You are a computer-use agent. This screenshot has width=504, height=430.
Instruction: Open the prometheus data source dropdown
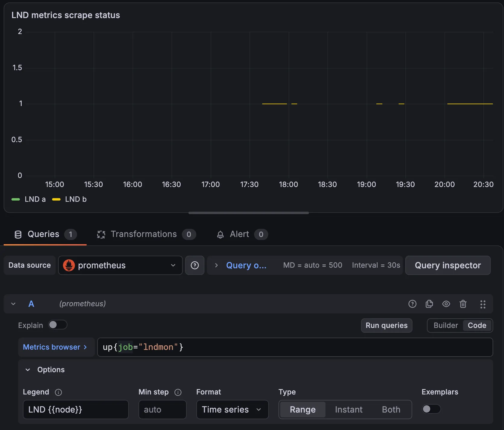pos(120,265)
